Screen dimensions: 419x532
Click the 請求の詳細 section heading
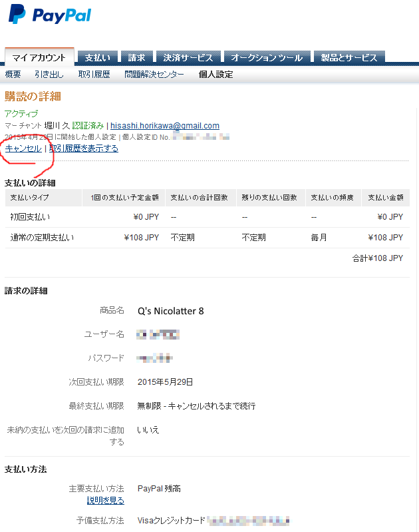26,291
